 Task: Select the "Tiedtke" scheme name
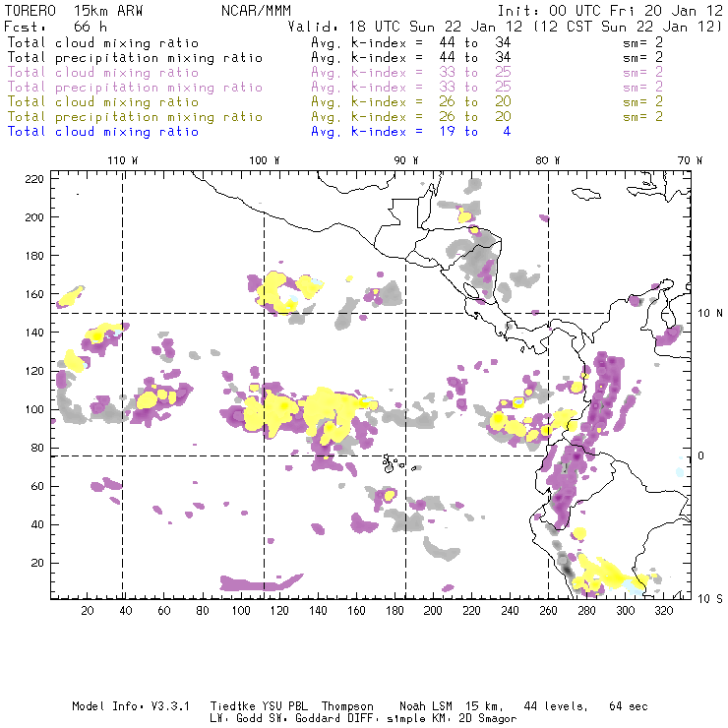click(x=232, y=706)
